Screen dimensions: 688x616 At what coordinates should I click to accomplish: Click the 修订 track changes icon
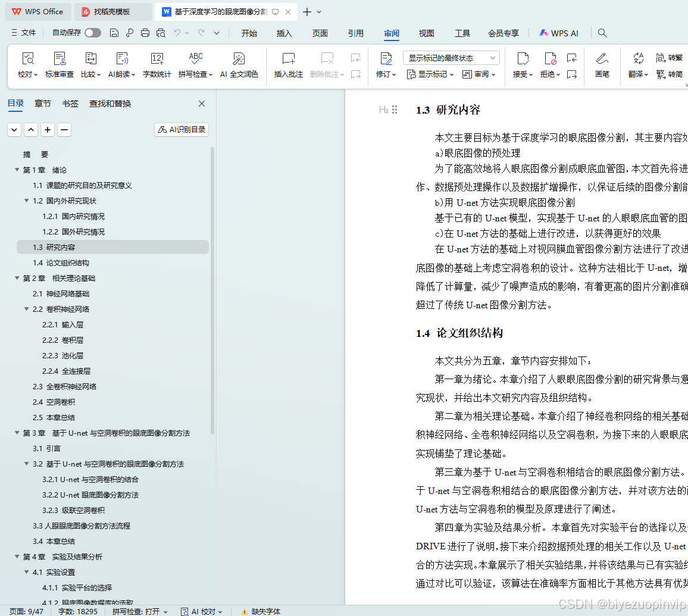(386, 59)
